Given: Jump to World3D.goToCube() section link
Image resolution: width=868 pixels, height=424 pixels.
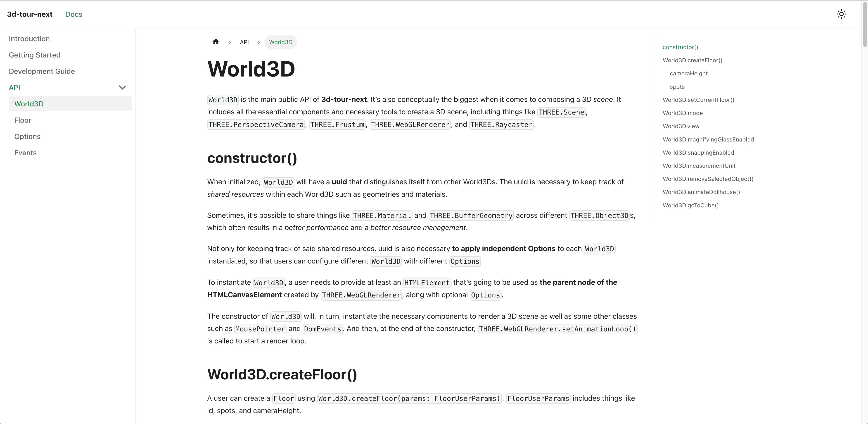Looking at the screenshot, I should coord(690,205).
